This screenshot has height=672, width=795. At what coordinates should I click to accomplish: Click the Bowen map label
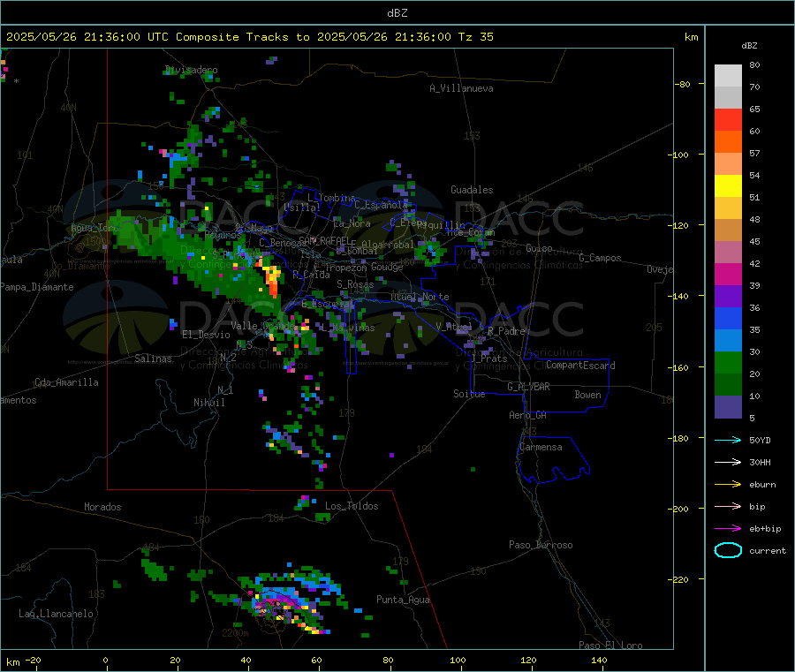pos(588,395)
